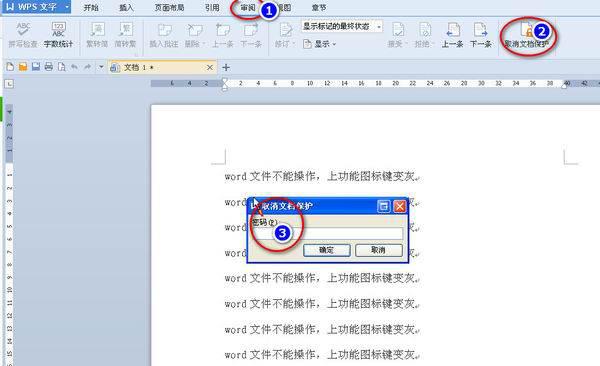Switch to the 插入 ribbon tab
This screenshot has height=366, width=600.
click(x=126, y=7)
